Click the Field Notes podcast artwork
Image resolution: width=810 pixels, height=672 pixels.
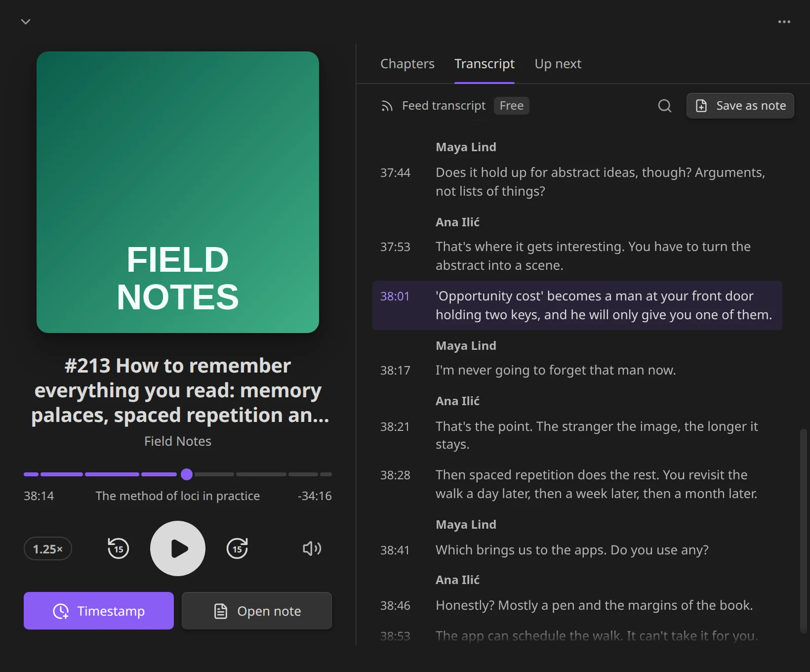coord(178,192)
